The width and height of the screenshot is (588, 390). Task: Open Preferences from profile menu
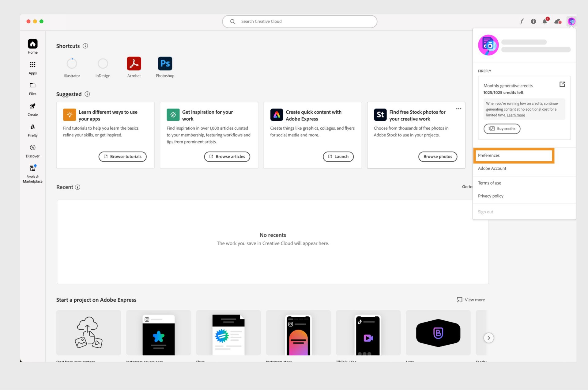(514, 155)
